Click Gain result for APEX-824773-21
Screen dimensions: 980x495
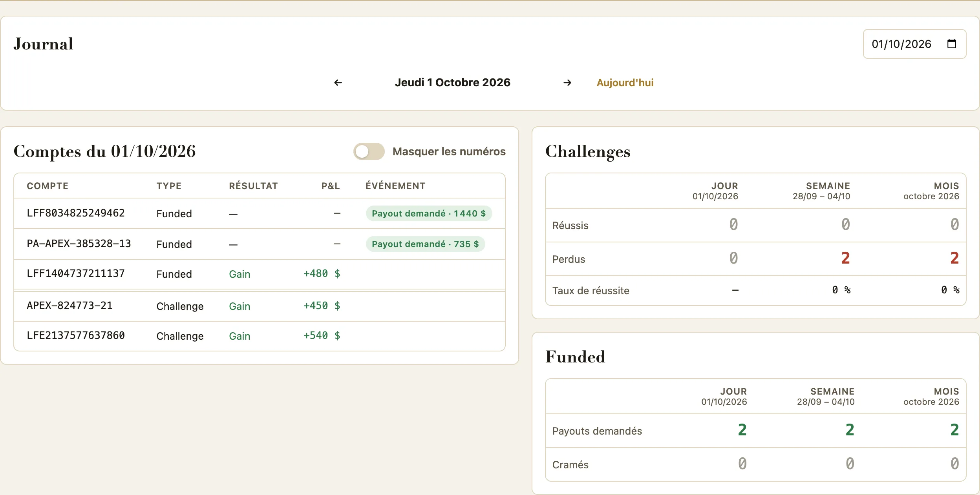point(240,306)
